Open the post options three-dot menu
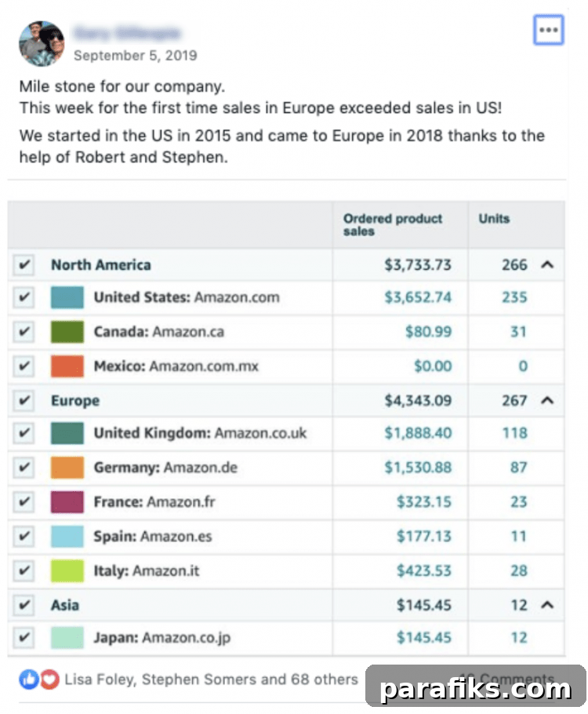The image size is (588, 714). 548,30
